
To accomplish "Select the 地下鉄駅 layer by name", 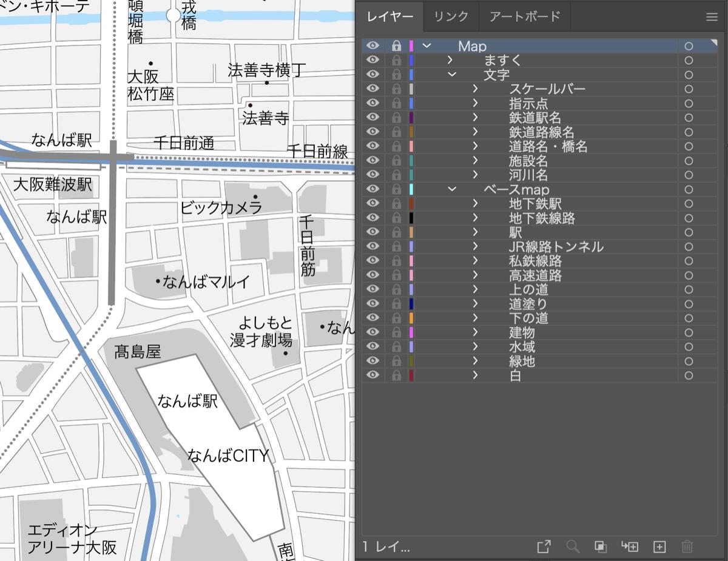I will click(534, 204).
